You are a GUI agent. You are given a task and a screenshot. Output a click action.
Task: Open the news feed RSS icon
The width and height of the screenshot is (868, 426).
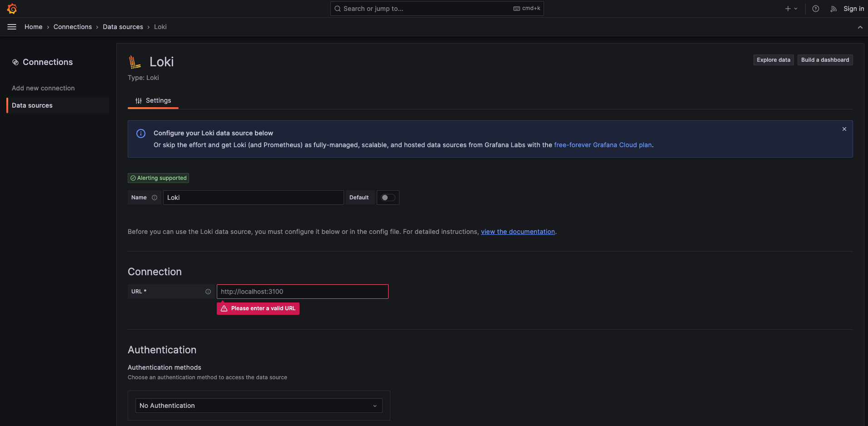pos(833,9)
